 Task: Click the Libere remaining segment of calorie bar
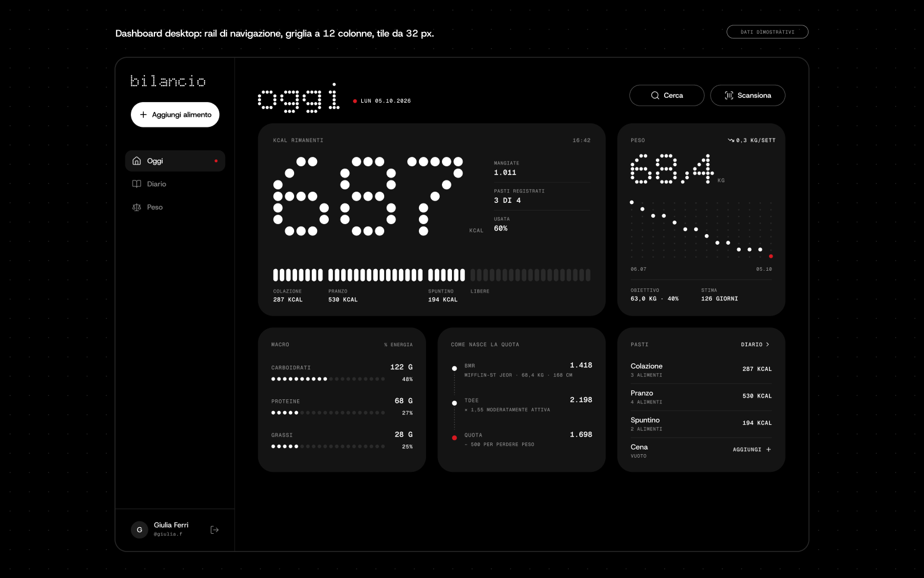pyautogui.click(x=530, y=275)
